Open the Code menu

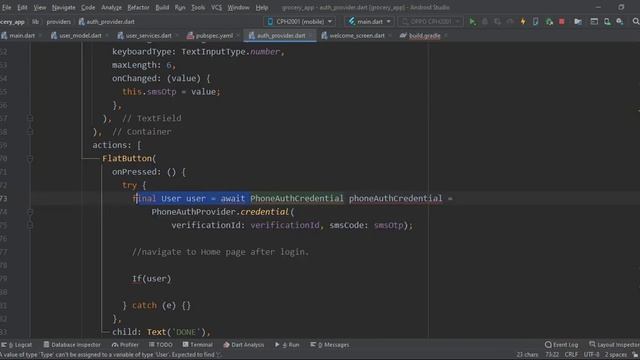(88, 7)
